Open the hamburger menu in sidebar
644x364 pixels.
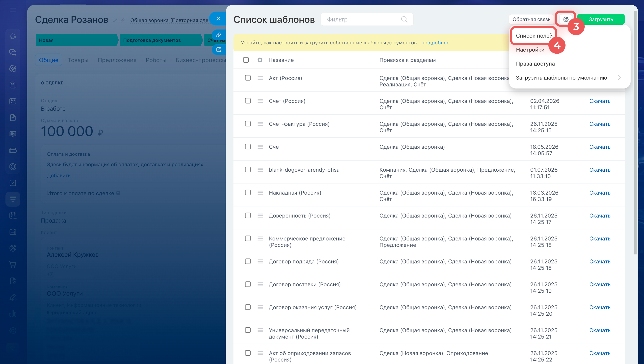(13, 10)
